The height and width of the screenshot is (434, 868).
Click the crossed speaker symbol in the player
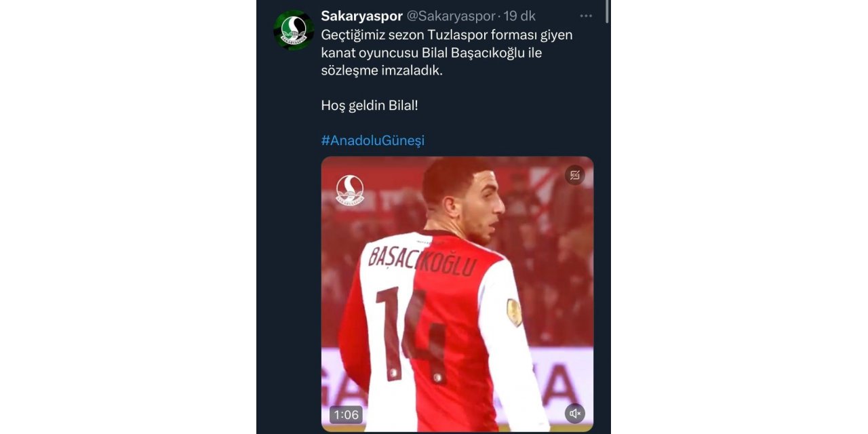576,413
